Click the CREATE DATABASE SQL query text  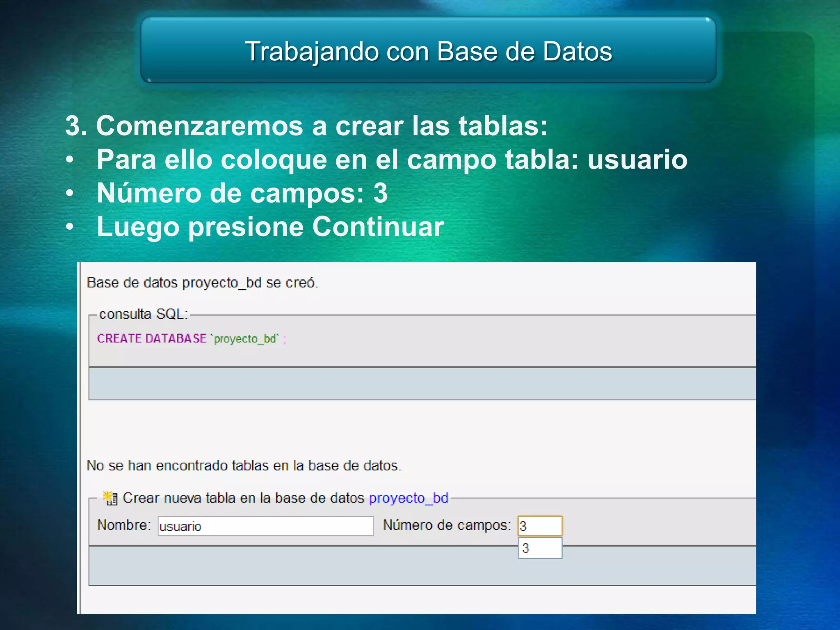click(x=192, y=339)
